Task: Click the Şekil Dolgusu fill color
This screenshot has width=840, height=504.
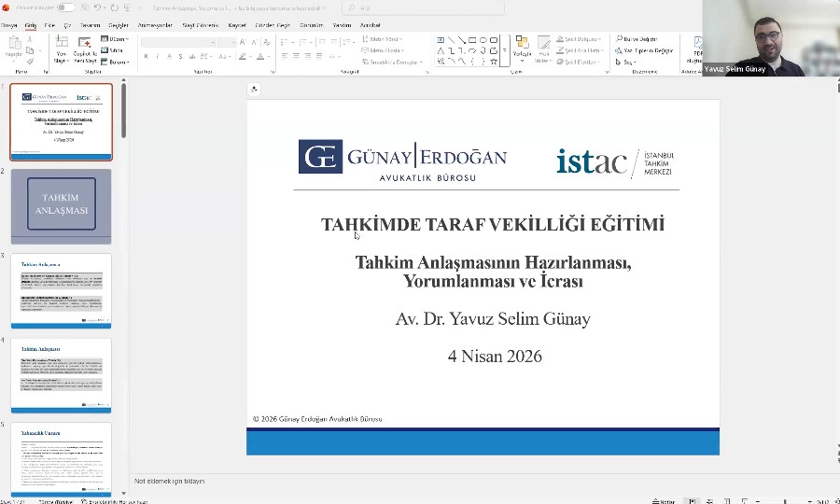Action: point(579,39)
